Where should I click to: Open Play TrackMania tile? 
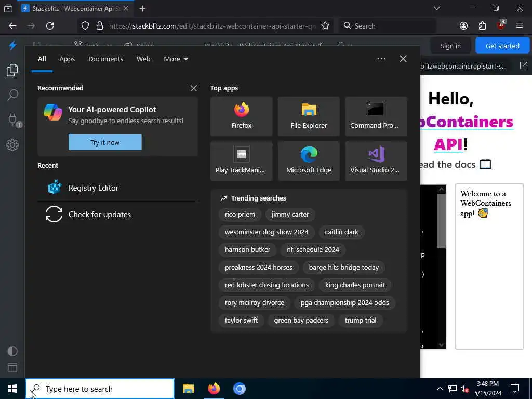tap(241, 161)
